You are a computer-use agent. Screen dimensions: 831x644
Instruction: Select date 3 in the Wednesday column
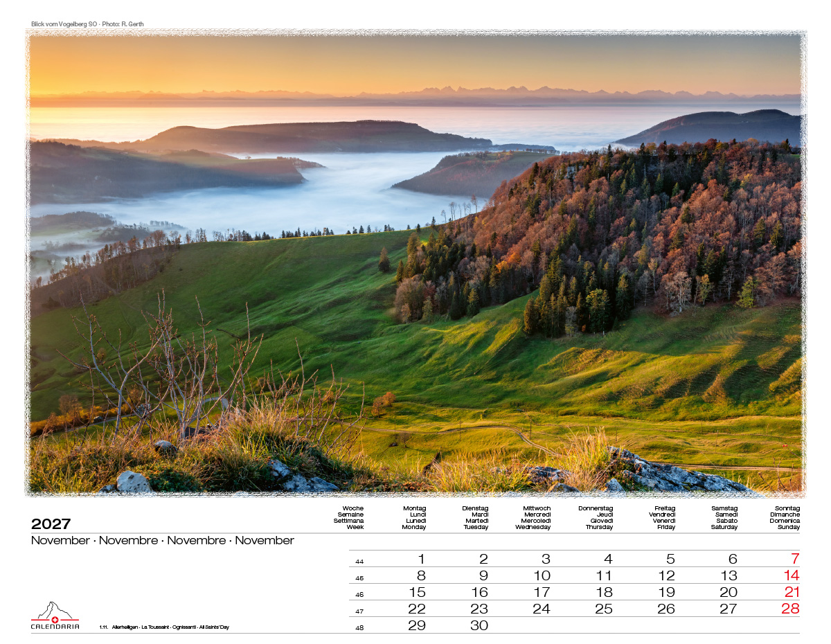tap(546, 559)
